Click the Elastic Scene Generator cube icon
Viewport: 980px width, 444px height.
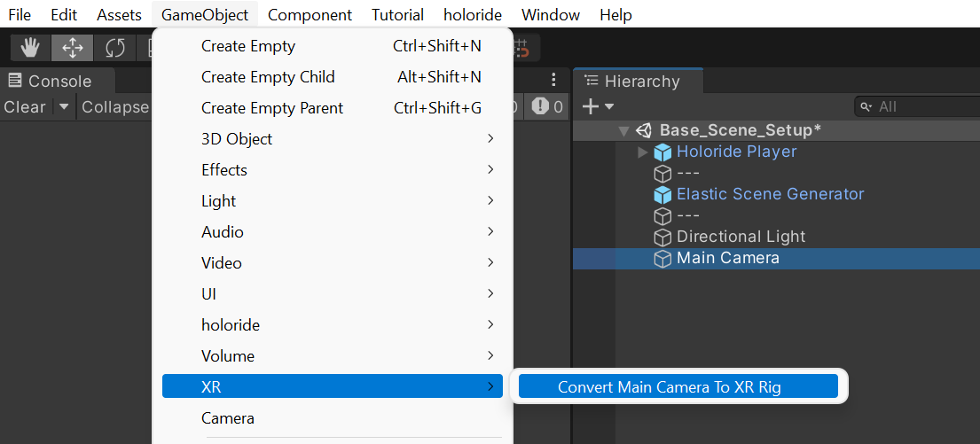pyautogui.click(x=662, y=194)
